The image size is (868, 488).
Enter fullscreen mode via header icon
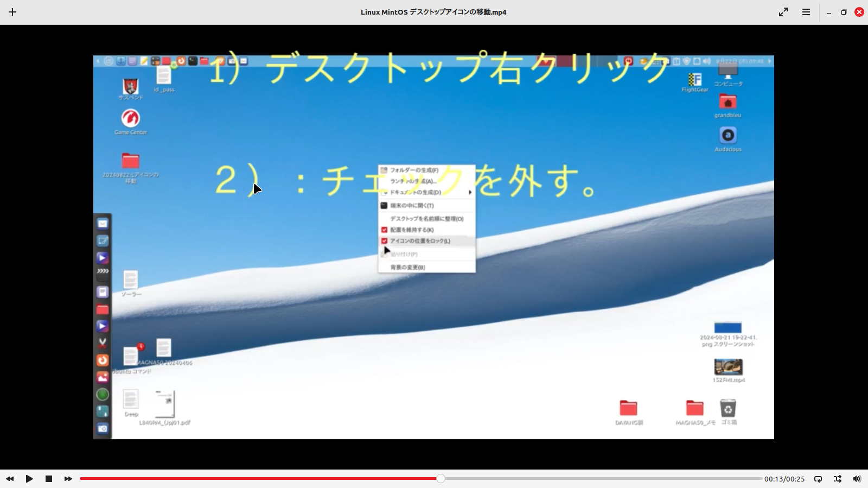pos(783,12)
